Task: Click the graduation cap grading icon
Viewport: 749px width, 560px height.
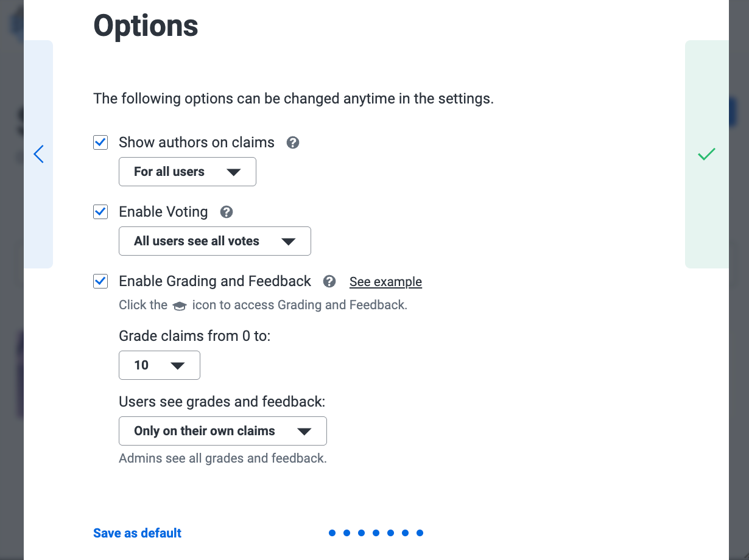Action: click(x=180, y=306)
